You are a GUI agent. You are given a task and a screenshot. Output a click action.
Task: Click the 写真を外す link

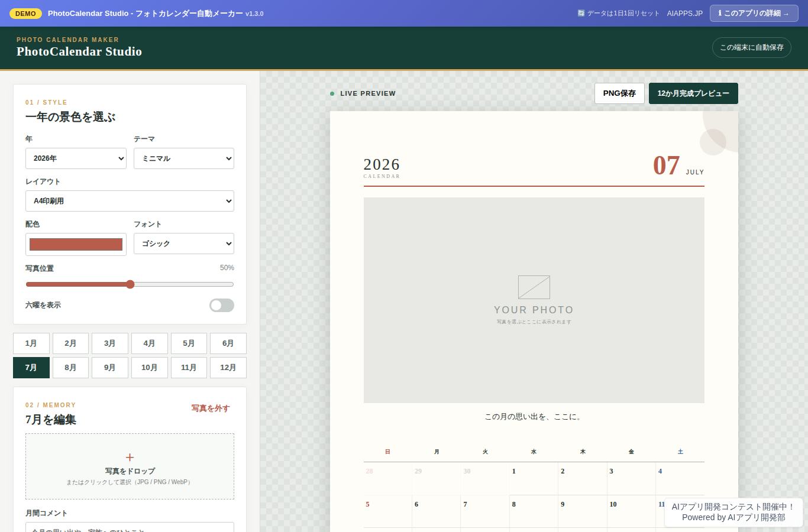pyautogui.click(x=211, y=408)
